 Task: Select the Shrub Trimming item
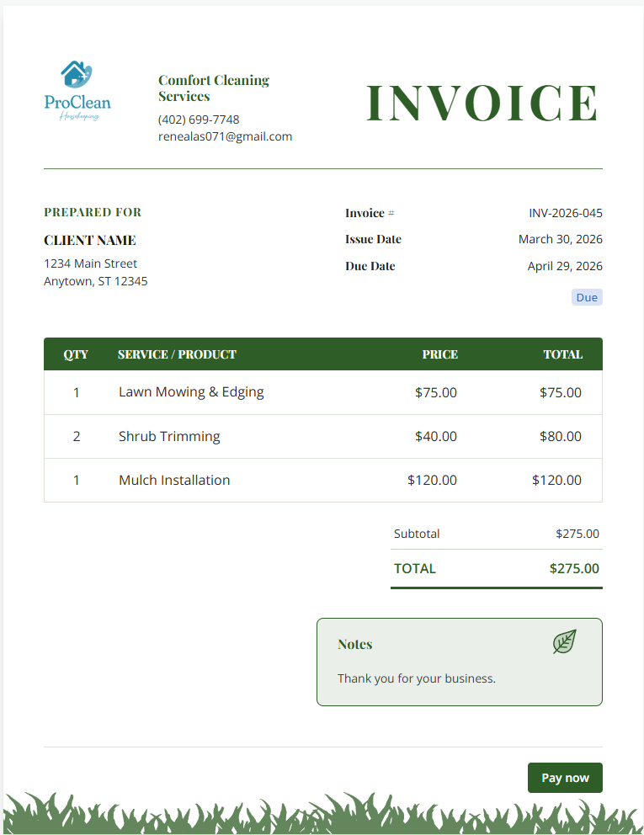(169, 436)
